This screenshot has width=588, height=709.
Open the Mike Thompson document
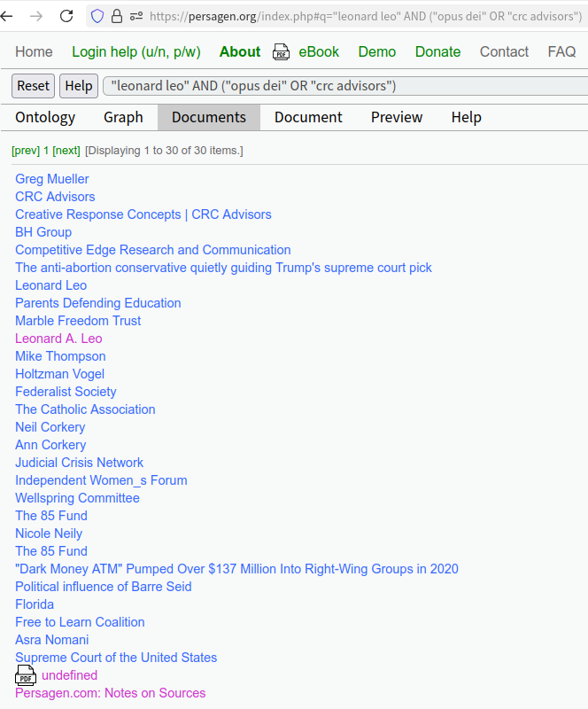(60, 356)
